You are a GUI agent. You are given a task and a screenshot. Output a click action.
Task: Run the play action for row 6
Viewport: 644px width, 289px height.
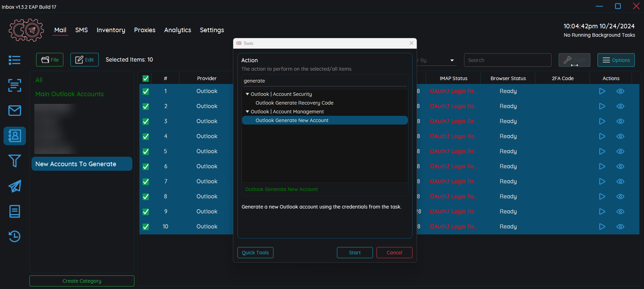coord(602,167)
